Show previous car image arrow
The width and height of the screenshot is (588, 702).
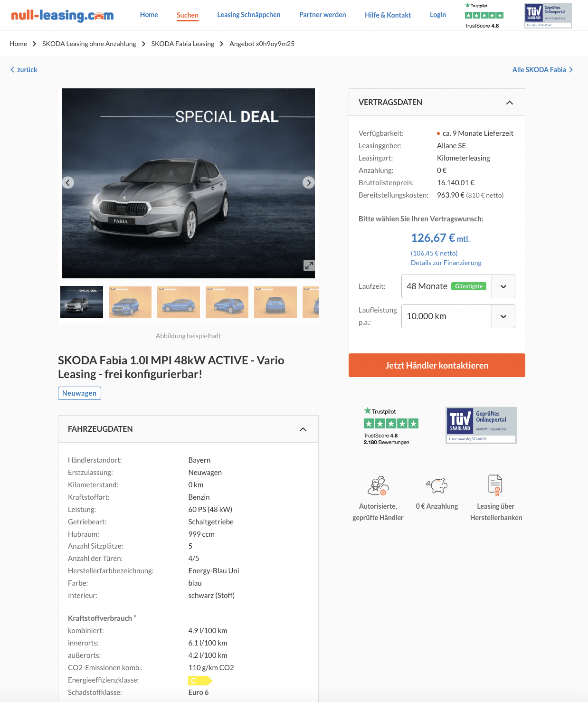point(68,182)
